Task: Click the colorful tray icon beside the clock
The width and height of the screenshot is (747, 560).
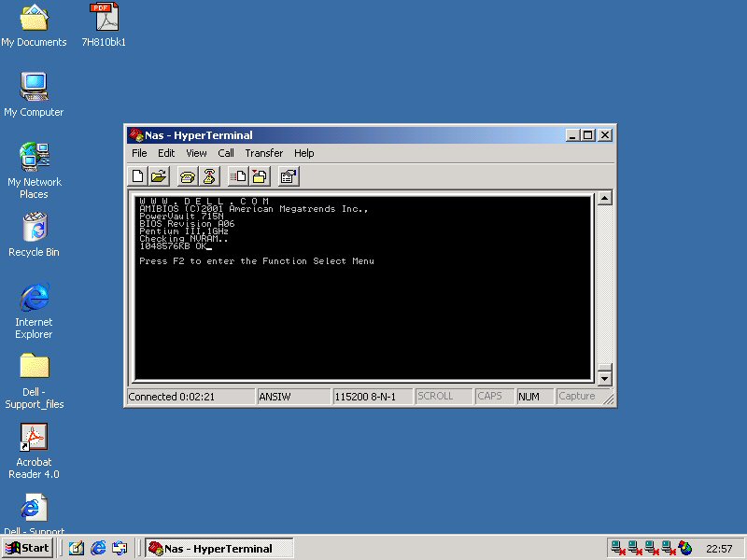Action: 685,548
